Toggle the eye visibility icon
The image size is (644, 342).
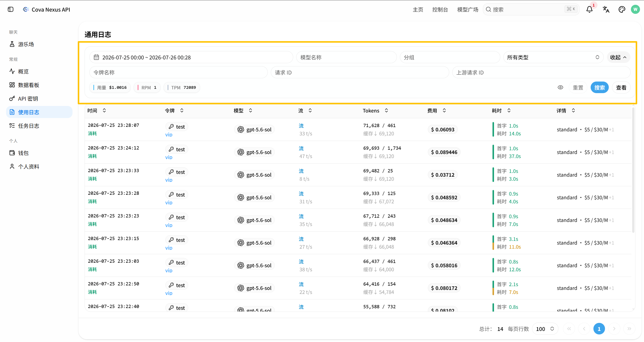tap(560, 87)
